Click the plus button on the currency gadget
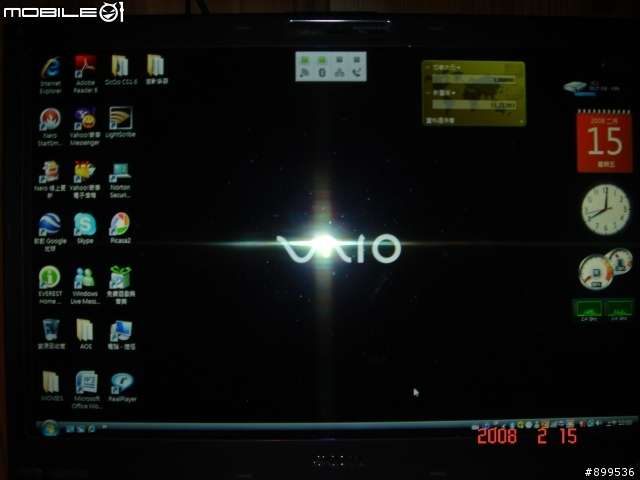 (x=521, y=121)
